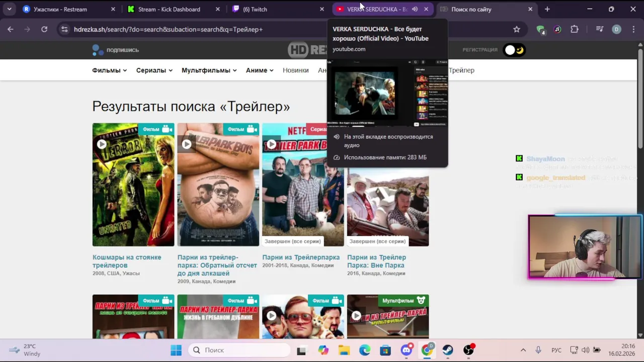Open Windows Start menu

pos(176,350)
